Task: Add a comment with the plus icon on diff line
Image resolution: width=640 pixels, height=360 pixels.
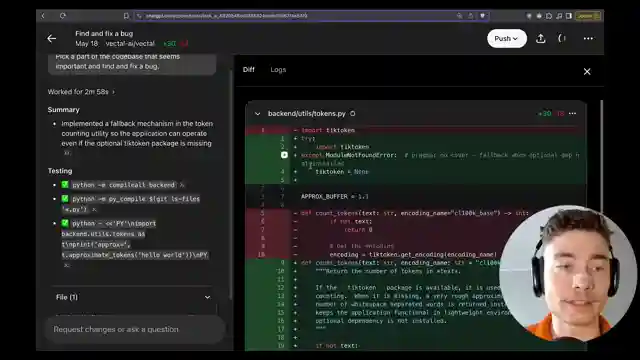Action: (284, 155)
